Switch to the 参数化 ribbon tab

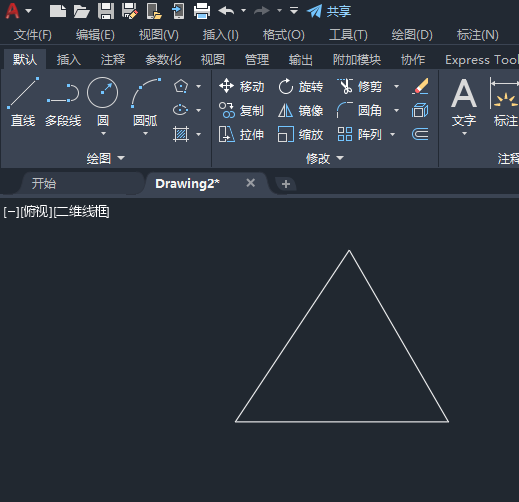tap(163, 60)
